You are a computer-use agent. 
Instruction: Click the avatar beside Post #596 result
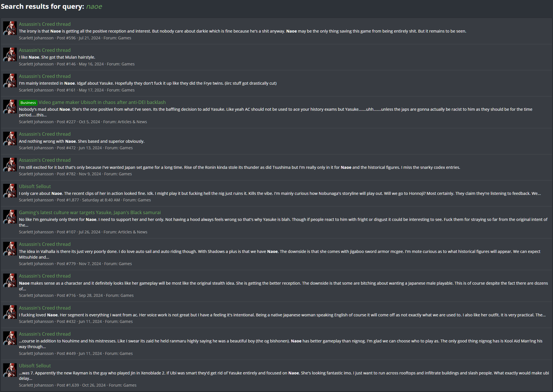pos(10,28)
